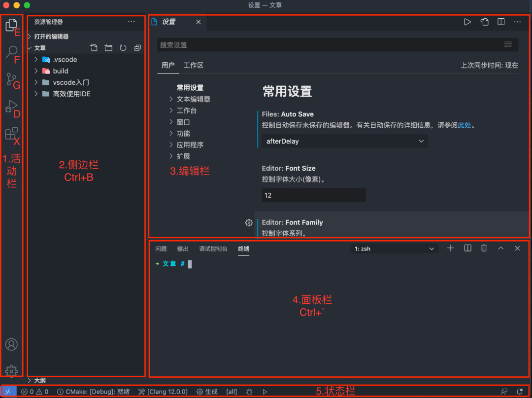
Task: Open the Auto Save afterDelay dropdown
Action: click(x=345, y=141)
